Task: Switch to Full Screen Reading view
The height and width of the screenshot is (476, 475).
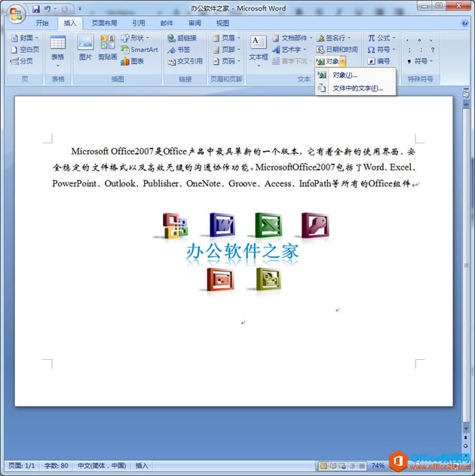Action: [333, 465]
